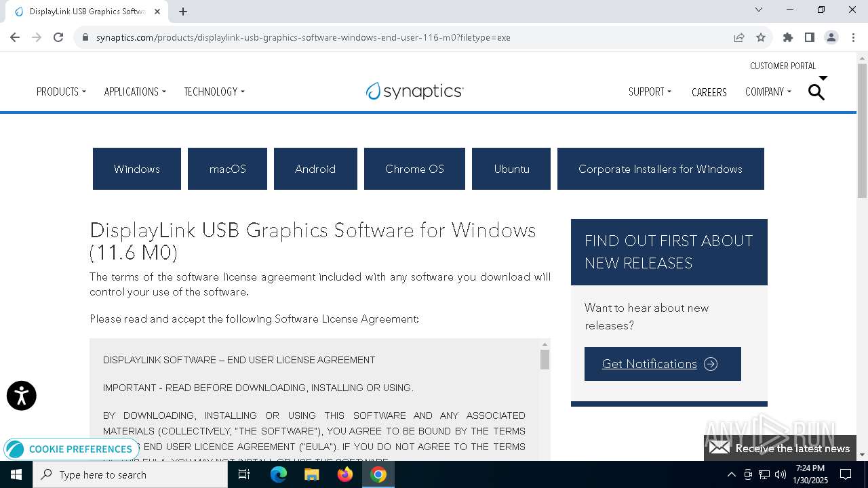Click the page scrollbar down arrow

tap(862, 455)
